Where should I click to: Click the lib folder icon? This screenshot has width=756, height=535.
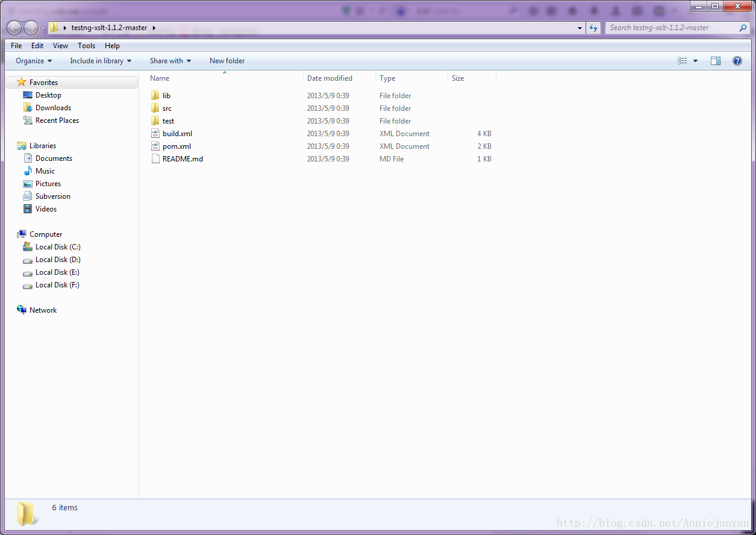[x=155, y=96]
